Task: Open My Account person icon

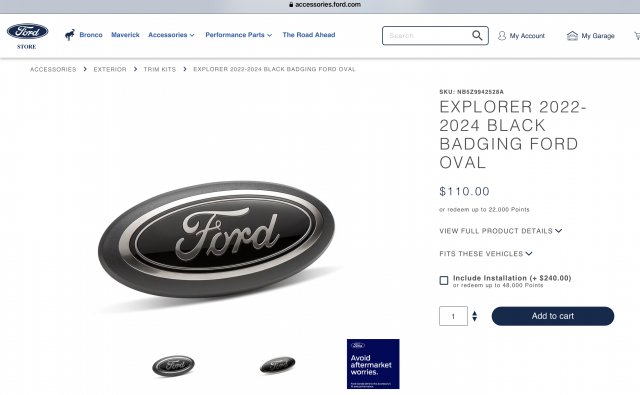Action: click(x=502, y=36)
